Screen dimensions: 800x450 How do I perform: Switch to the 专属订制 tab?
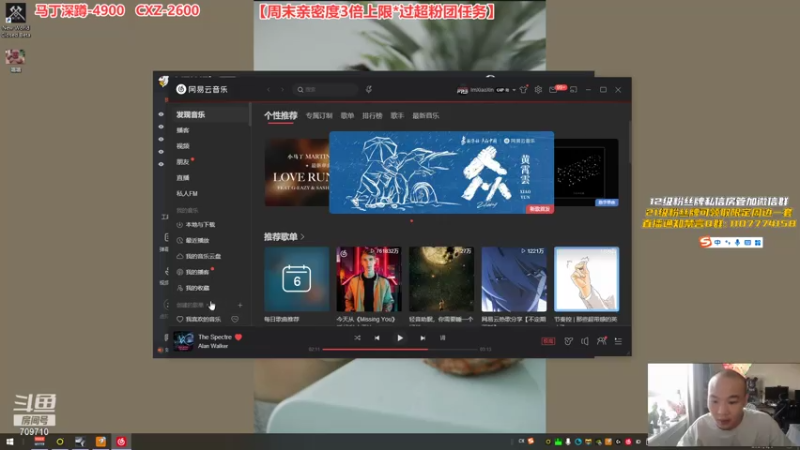tap(319, 116)
